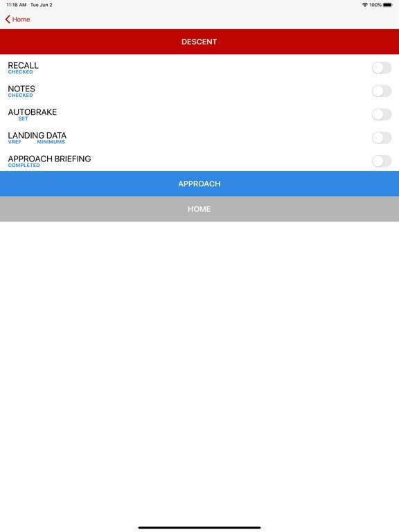Tap the VREF sublabel under LANDING DATA
The height and width of the screenshot is (532, 399).
coord(15,142)
